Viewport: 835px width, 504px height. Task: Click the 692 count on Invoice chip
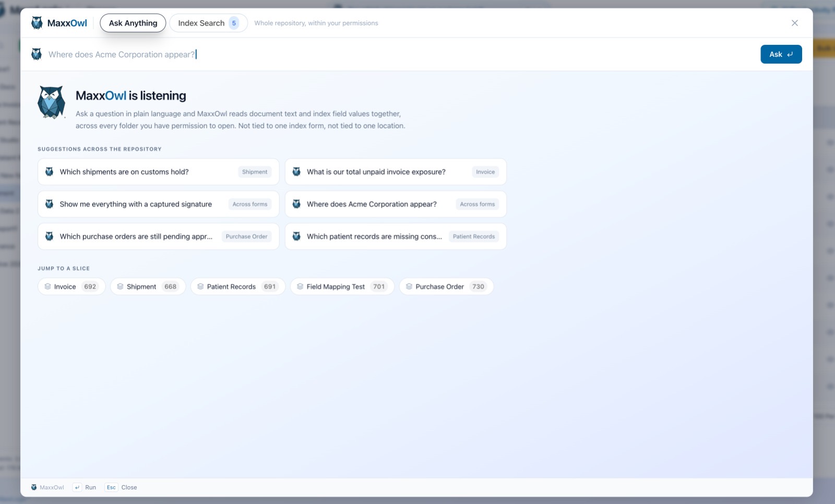[x=90, y=286]
